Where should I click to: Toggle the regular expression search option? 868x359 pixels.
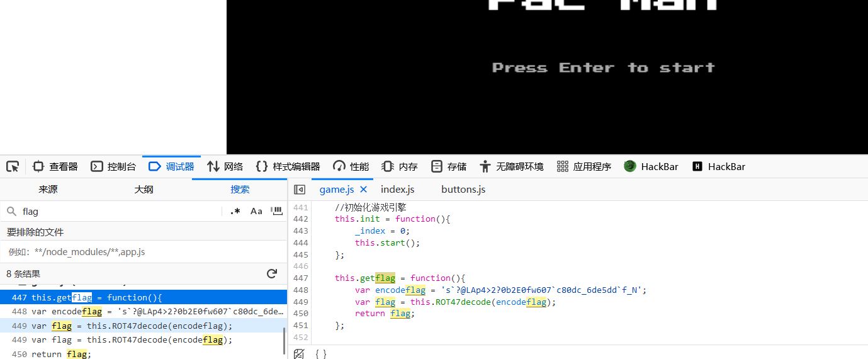coord(235,212)
